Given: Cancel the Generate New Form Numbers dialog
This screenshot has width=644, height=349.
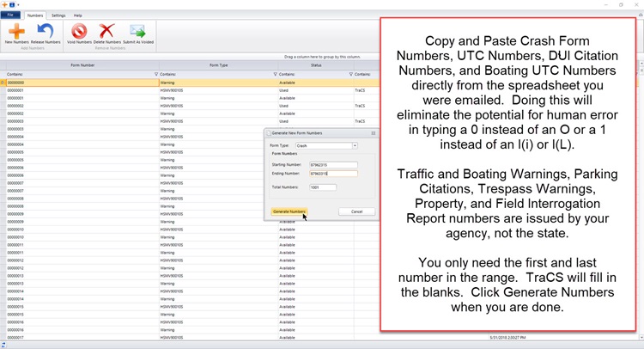Looking at the screenshot, I should 356,211.
